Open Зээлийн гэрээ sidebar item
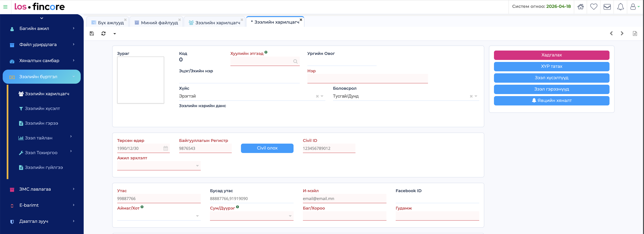The width and height of the screenshot is (644, 234). point(39,123)
